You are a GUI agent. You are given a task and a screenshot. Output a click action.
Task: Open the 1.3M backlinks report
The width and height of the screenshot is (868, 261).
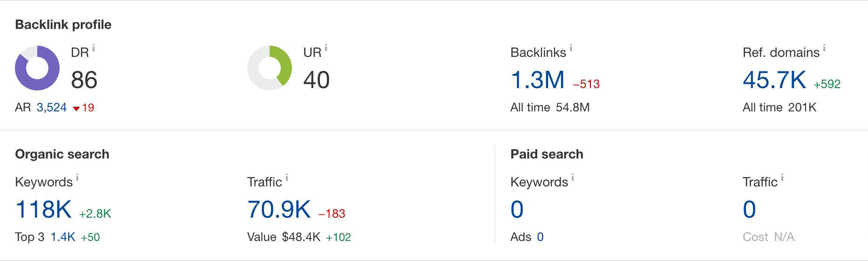(x=537, y=80)
